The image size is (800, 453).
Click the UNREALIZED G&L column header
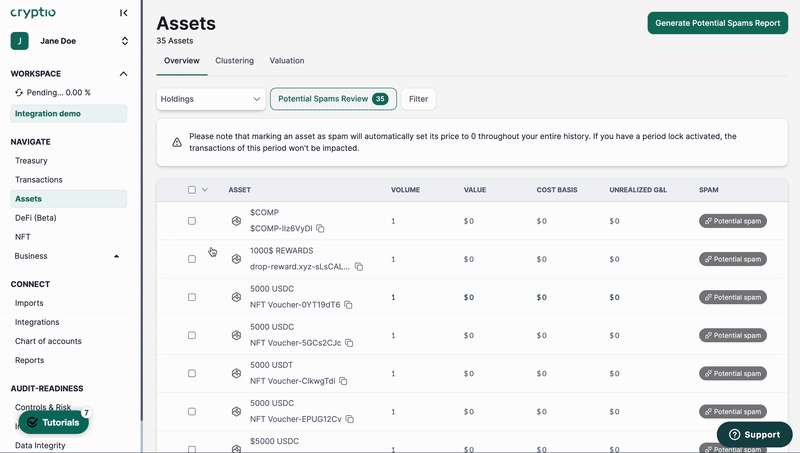click(x=638, y=190)
